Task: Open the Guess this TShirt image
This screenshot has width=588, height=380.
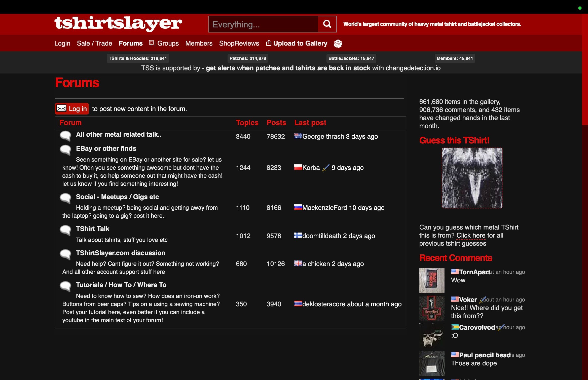Action: (x=472, y=178)
